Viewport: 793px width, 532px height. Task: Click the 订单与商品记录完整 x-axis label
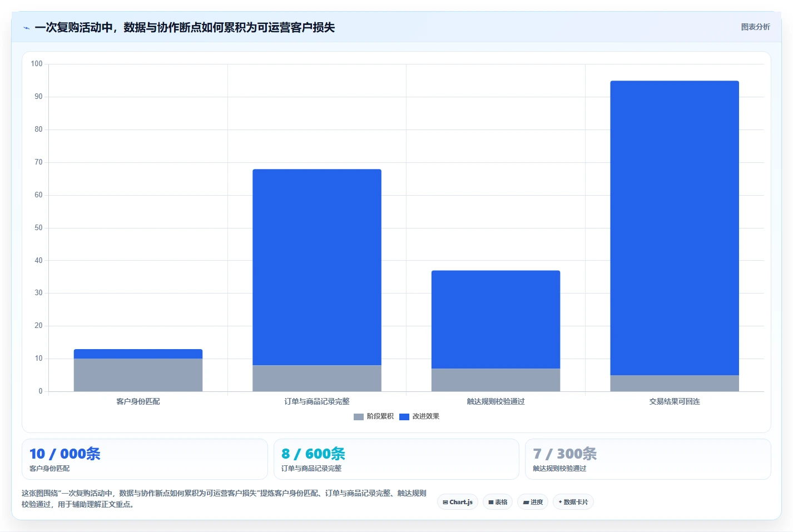coord(317,401)
